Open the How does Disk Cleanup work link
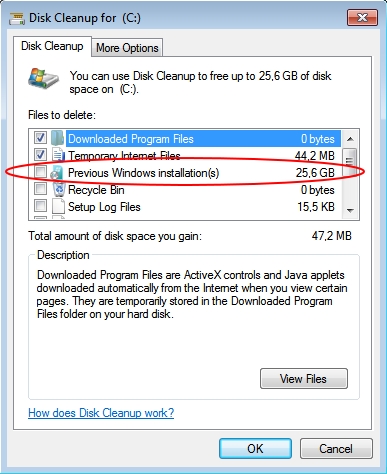 coord(101,413)
